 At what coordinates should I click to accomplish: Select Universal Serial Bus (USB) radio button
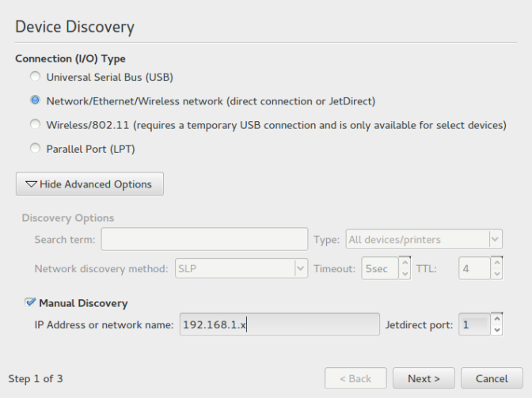[x=34, y=78]
